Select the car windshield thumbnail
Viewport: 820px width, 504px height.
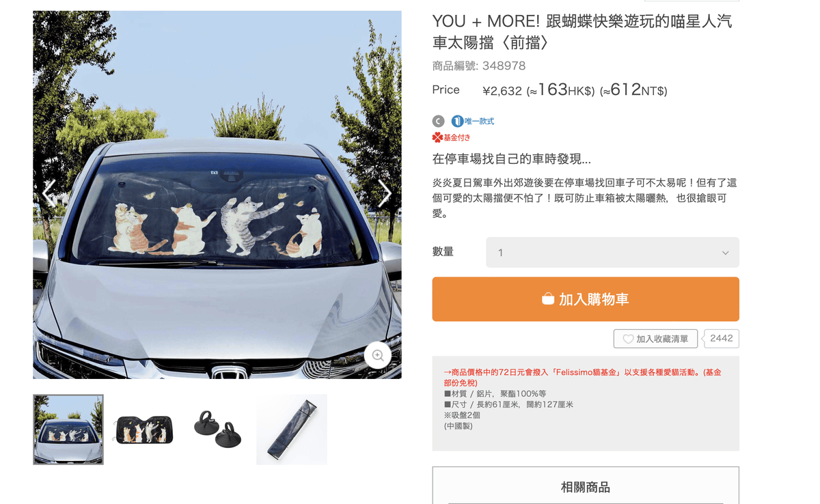pyautogui.click(x=68, y=430)
